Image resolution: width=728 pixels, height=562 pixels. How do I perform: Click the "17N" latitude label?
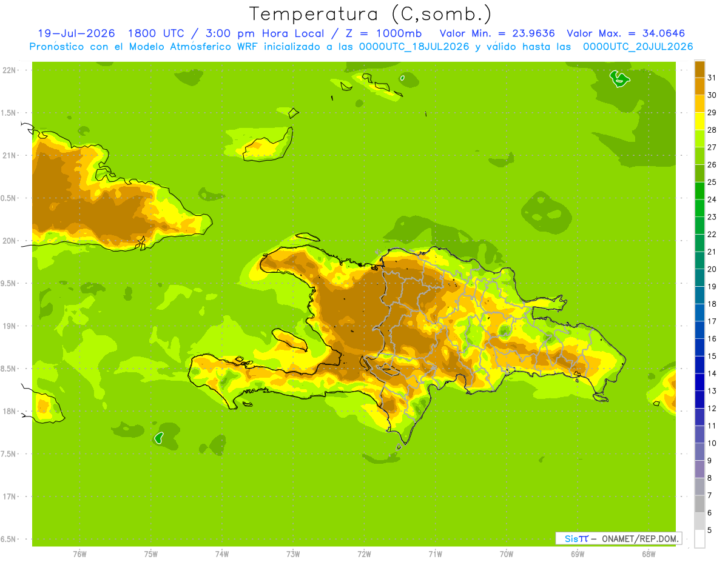tap(10, 497)
